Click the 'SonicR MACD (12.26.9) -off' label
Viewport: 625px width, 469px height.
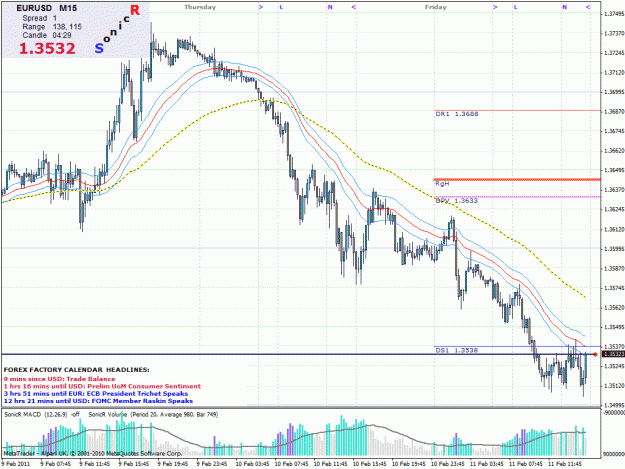[x=42, y=414]
